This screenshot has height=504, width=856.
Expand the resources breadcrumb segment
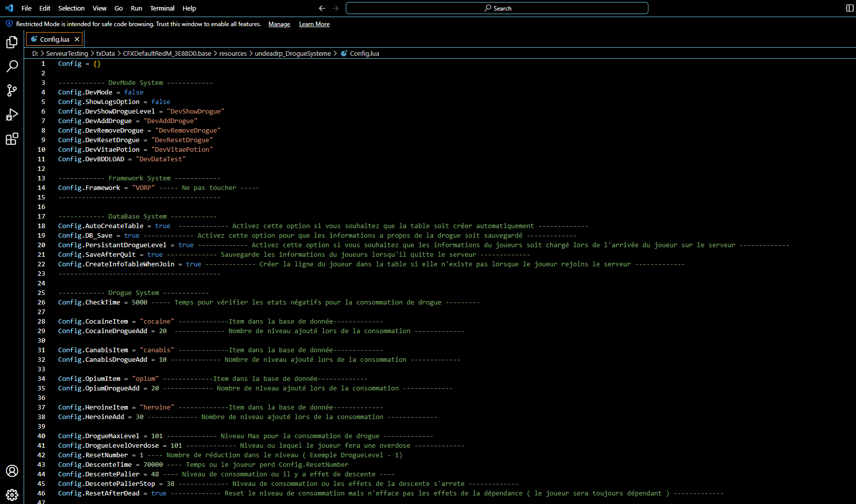pyautogui.click(x=233, y=53)
